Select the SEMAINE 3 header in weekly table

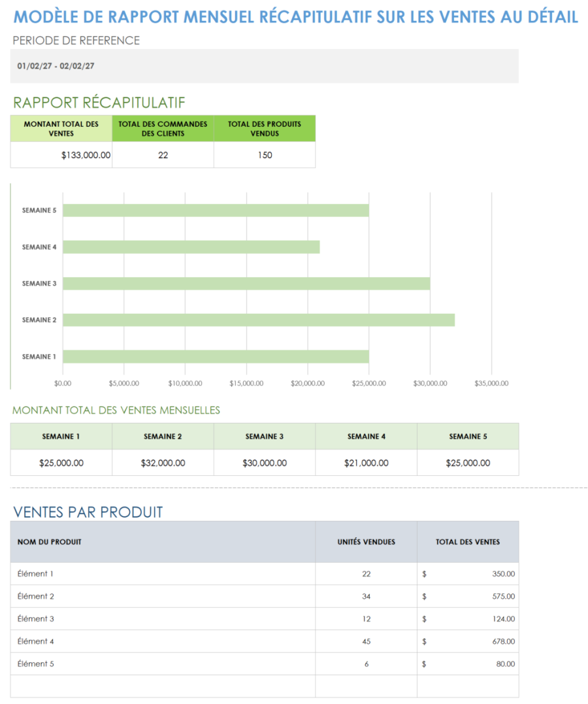click(x=264, y=436)
